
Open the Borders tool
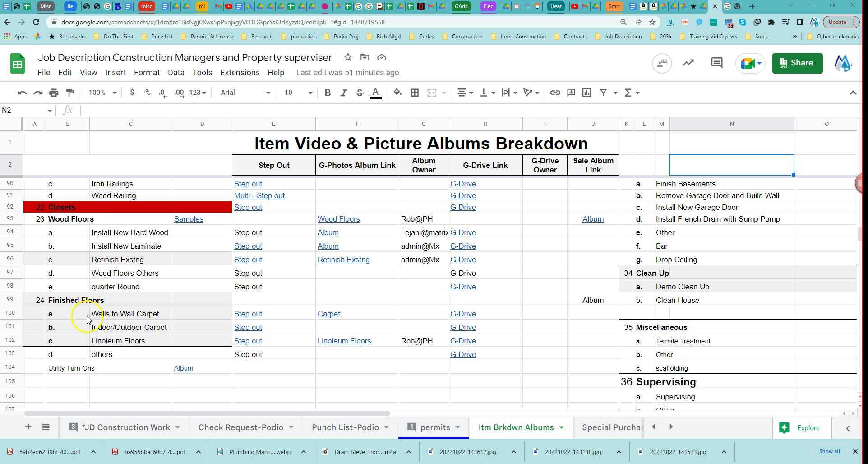tap(414, 93)
